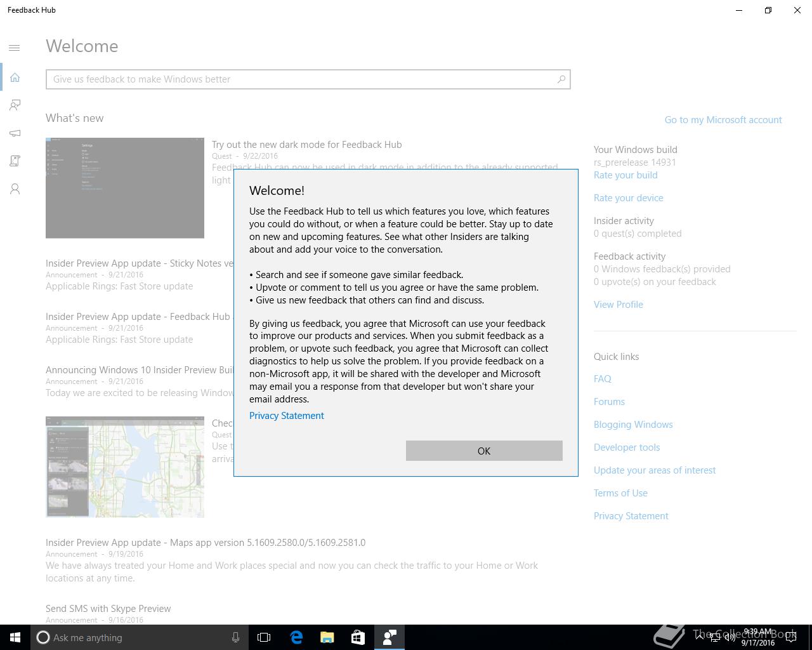
Task: Open the Windows Store taskbar icon
Action: (358, 637)
